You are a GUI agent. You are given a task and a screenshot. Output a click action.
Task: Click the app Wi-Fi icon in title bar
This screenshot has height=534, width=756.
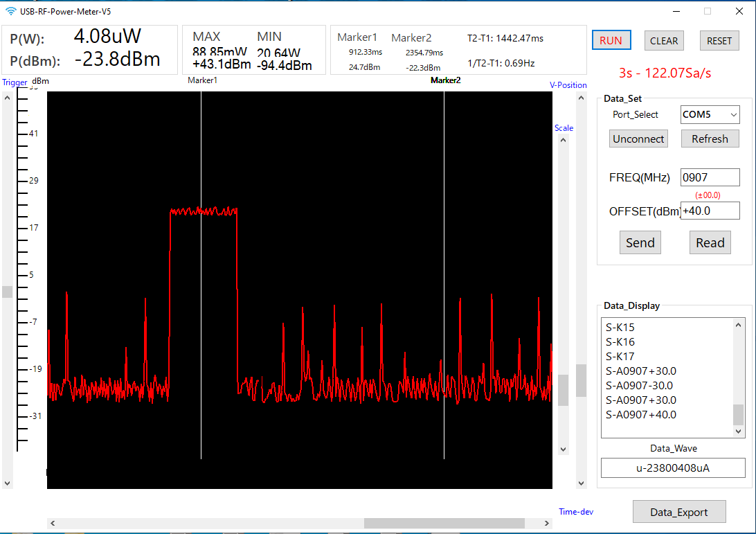coord(10,11)
